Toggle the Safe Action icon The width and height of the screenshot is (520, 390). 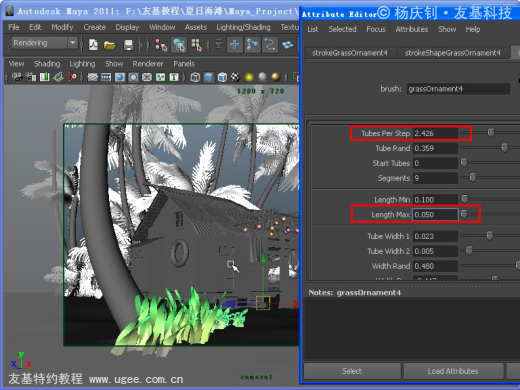pyautogui.click(x=161, y=77)
